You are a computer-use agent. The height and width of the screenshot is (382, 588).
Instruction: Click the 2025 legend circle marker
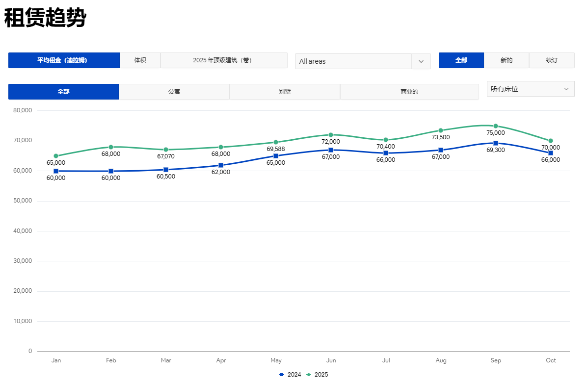point(309,375)
